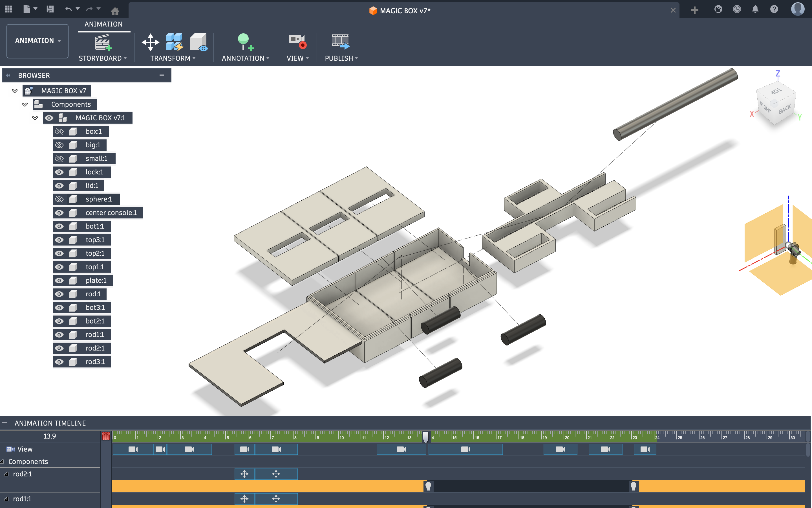Hide the rod3:1 component
The height and width of the screenshot is (508, 812).
tap(59, 362)
